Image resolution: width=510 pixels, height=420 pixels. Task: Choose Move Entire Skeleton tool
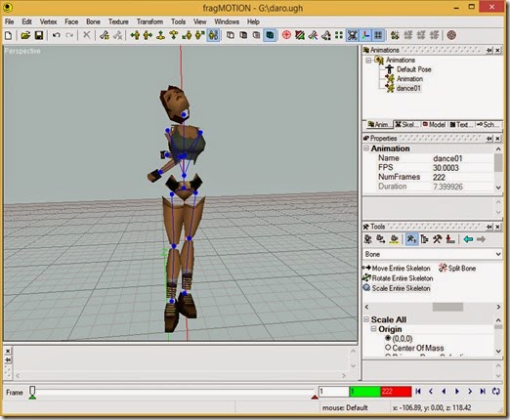pos(397,268)
